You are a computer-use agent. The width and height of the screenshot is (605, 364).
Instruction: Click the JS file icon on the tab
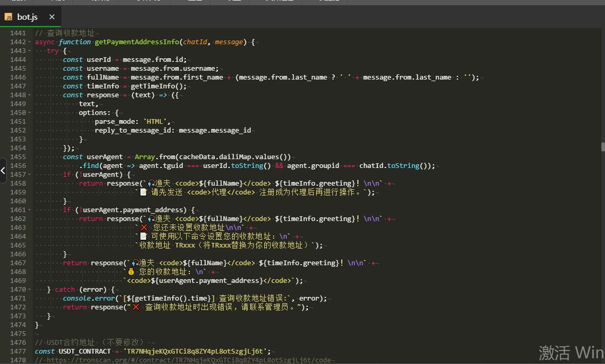pos(8,17)
